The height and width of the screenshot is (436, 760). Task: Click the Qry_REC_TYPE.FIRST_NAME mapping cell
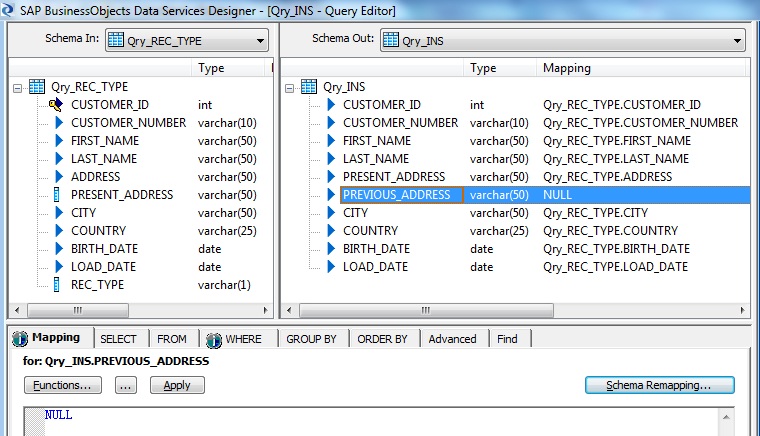pyautogui.click(x=617, y=140)
